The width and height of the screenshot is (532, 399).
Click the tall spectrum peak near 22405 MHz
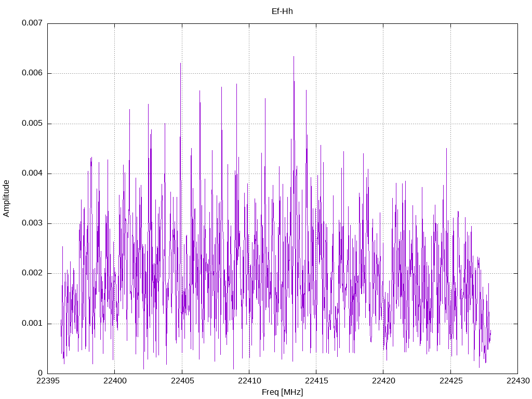tap(180, 64)
